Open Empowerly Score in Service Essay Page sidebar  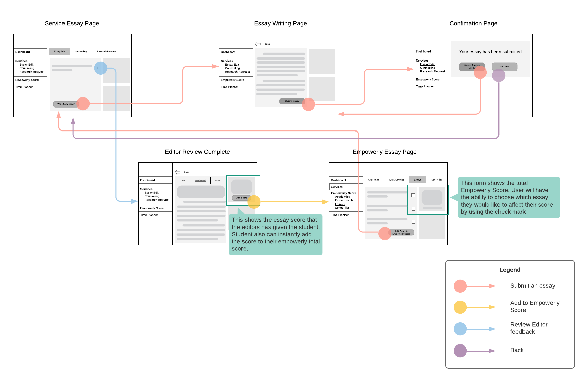click(27, 80)
